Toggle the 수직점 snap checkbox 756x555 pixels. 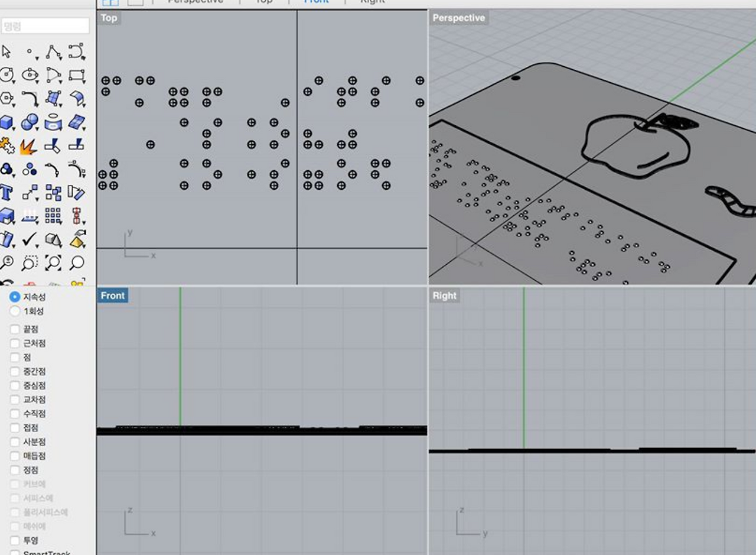pos(15,414)
